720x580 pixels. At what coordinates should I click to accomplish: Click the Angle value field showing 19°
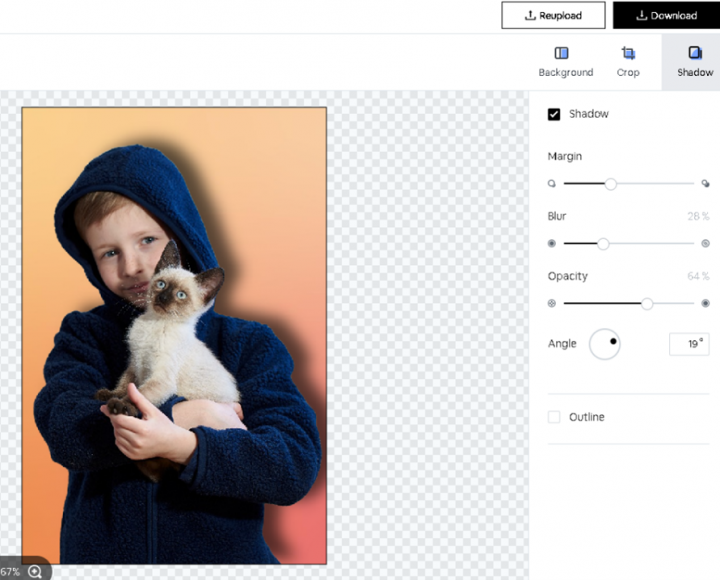point(688,344)
